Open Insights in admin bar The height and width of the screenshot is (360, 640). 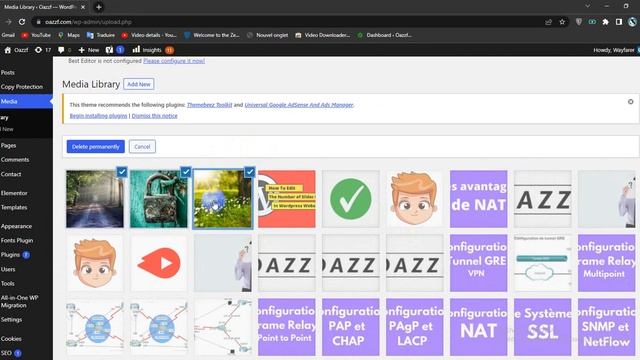(153, 50)
